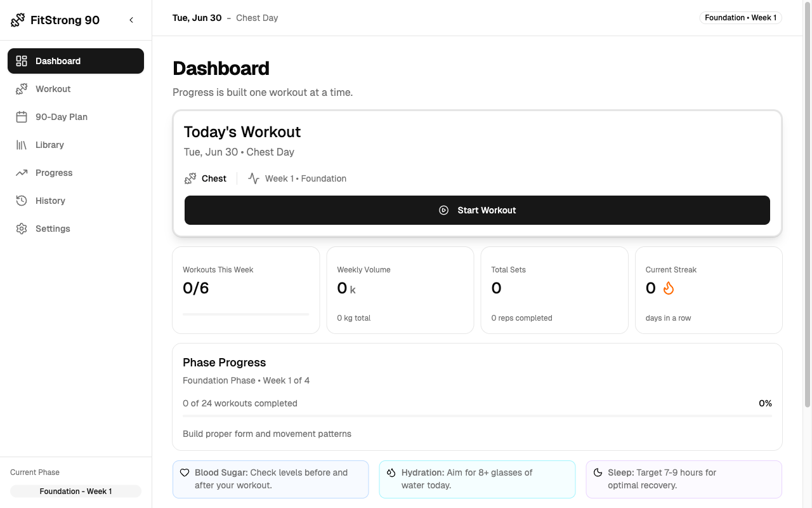Click the Workouts This Week progress bar
Screen dimensions: 812x508
246,314
